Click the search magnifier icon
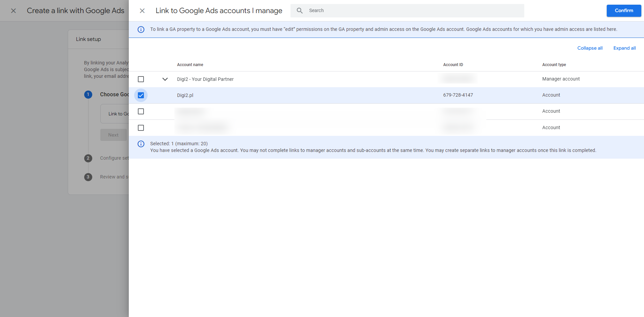 point(300,11)
